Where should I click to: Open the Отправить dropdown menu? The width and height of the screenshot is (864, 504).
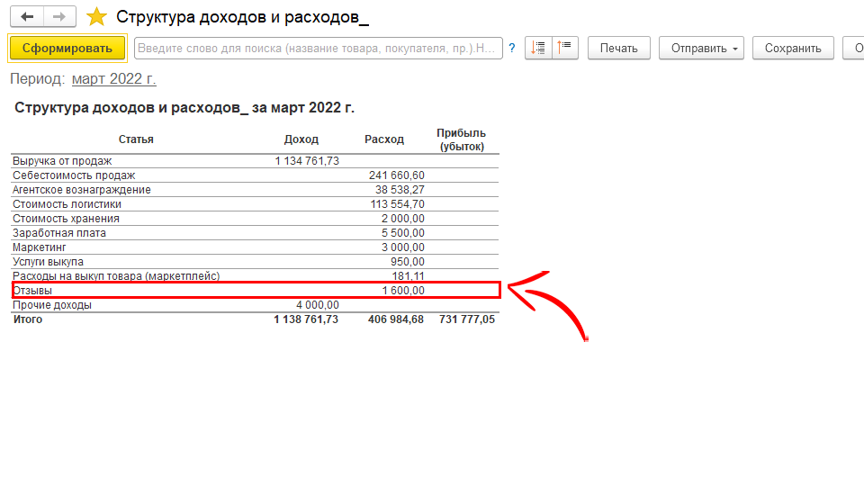click(x=701, y=49)
